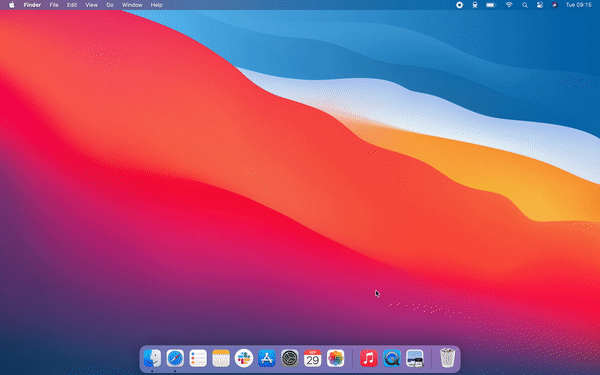Open the Go menu
This screenshot has height=375, width=600.
[x=110, y=5]
